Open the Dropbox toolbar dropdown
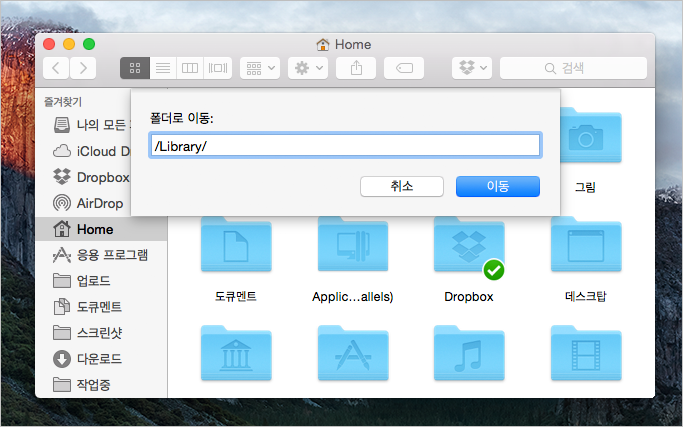The width and height of the screenshot is (683, 427). [472, 68]
